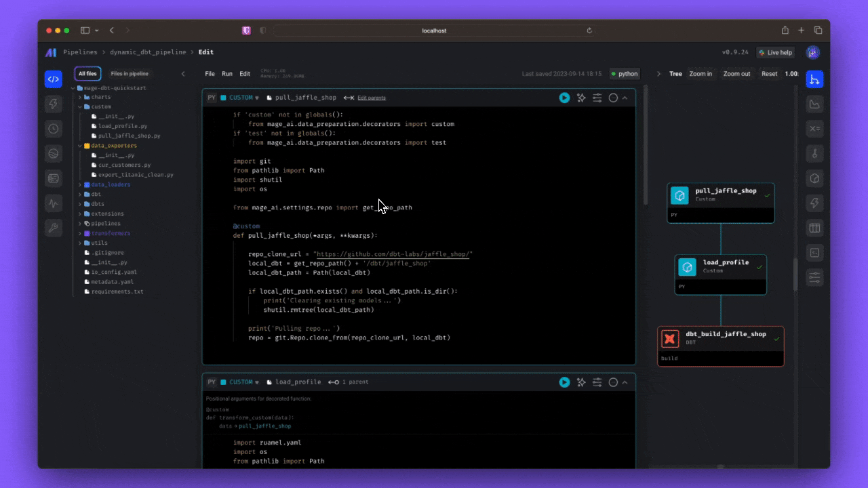Select the dbt_build_jaffle_shop node in tree
The image size is (868, 488).
[x=721, y=346]
